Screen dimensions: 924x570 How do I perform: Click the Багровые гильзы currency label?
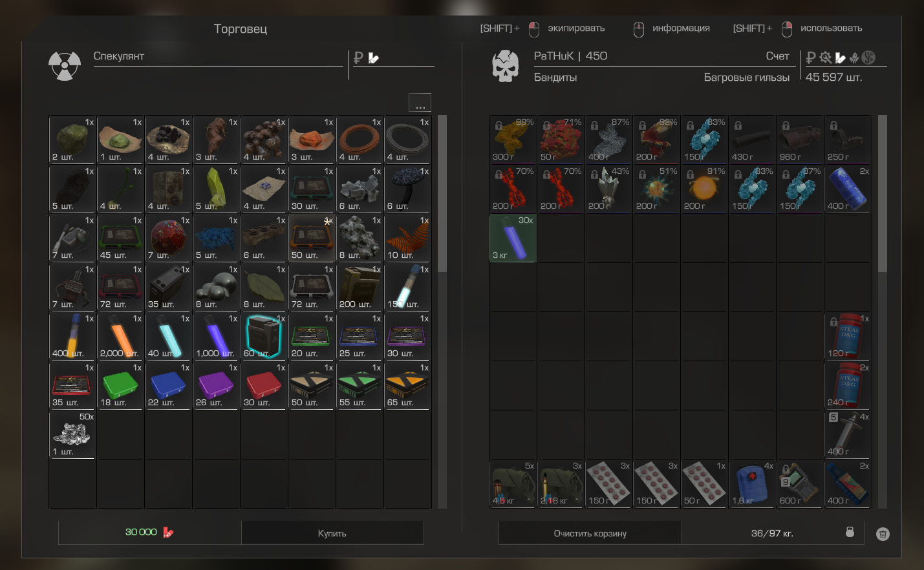point(747,78)
